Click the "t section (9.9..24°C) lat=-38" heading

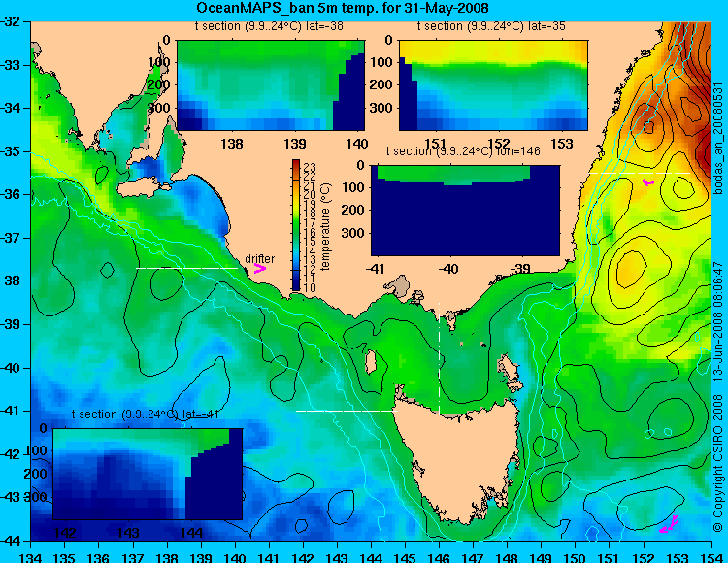(x=269, y=26)
